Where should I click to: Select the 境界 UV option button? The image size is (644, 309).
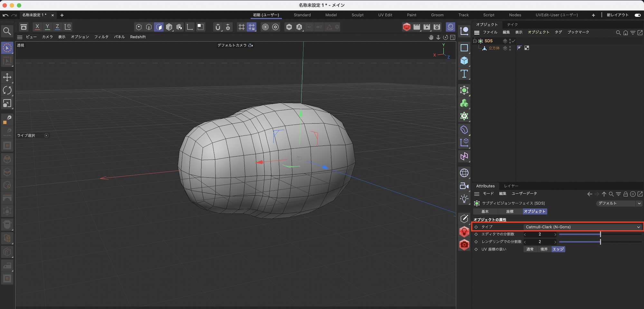point(544,249)
